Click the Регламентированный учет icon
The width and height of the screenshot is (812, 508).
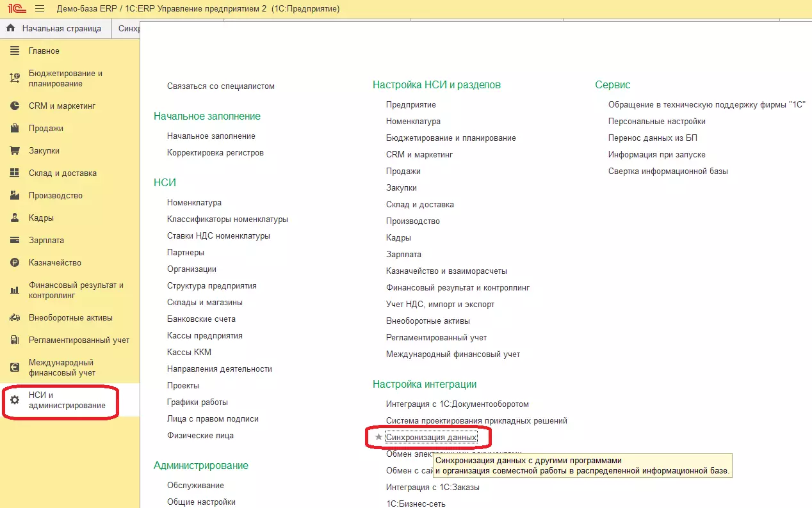tap(15, 340)
